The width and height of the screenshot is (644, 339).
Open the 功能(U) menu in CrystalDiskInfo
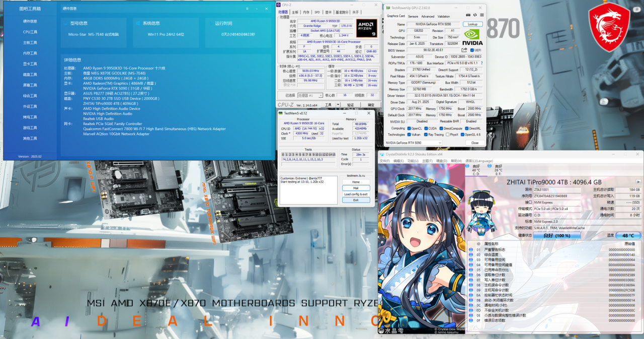[x=412, y=161]
